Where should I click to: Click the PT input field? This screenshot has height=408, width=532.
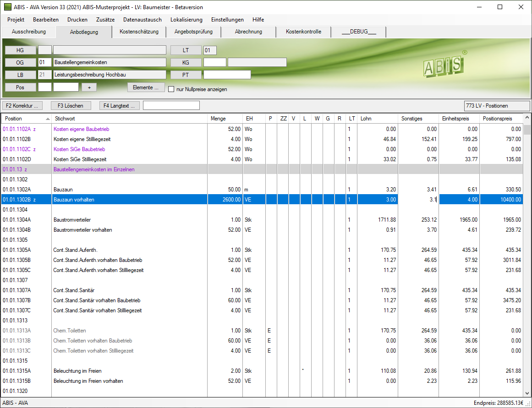coord(227,75)
